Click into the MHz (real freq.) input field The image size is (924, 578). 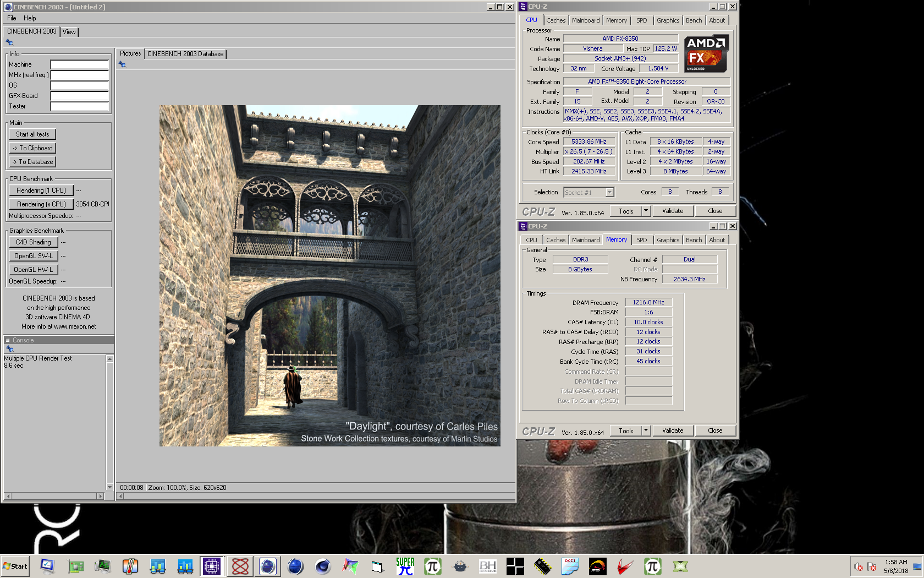tap(80, 75)
